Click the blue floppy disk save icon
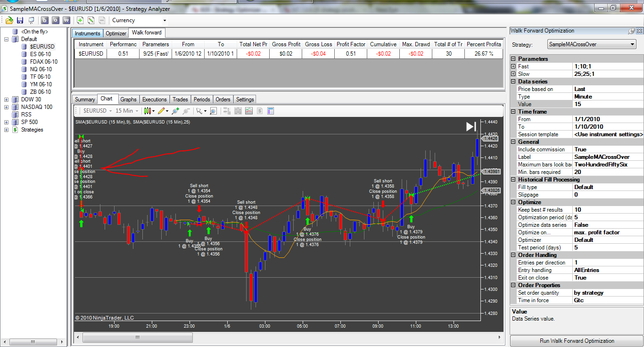The width and height of the screenshot is (644, 347). click(x=20, y=20)
